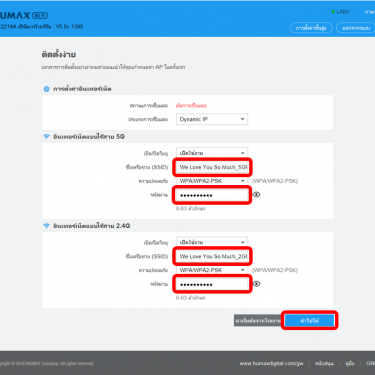Focus the 5G password field
Image resolution: width=375 pixels, height=375 pixels.
pyautogui.click(x=212, y=195)
